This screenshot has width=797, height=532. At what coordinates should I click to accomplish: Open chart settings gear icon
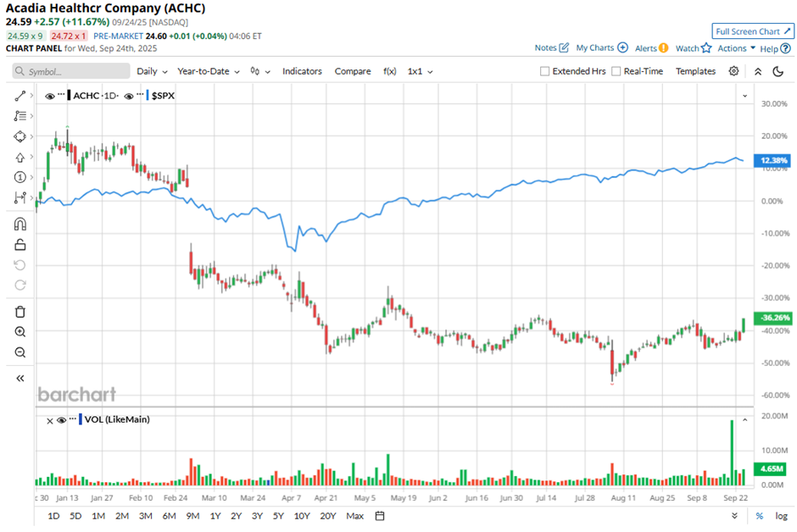733,71
